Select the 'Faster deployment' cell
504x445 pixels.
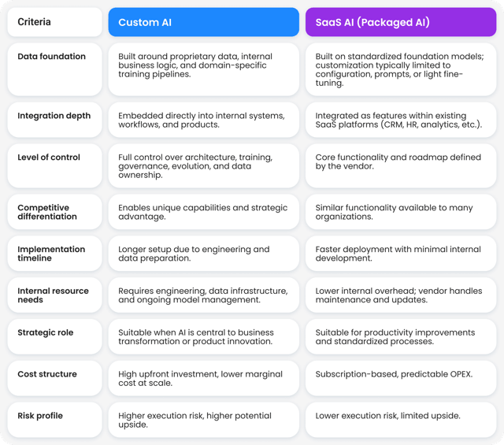tap(401, 254)
